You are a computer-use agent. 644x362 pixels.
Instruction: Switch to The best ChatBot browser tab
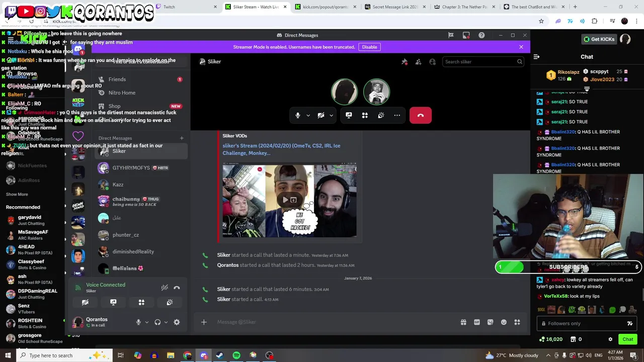pos(533,7)
